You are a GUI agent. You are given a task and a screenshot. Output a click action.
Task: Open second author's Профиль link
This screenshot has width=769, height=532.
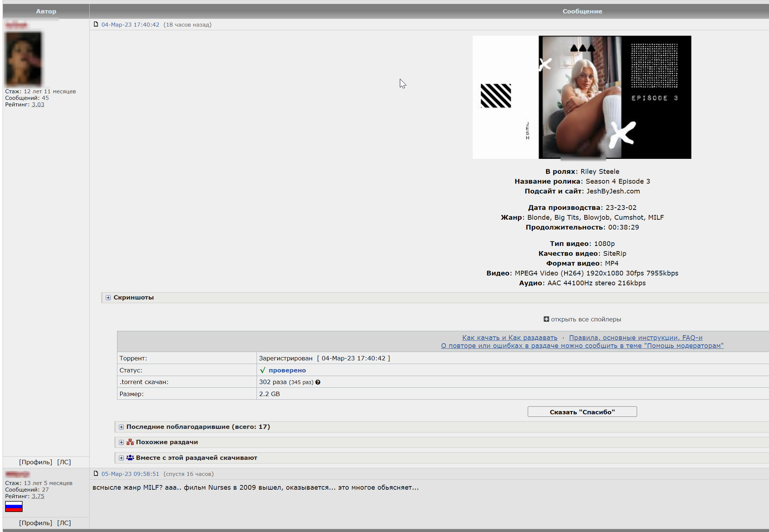click(36, 523)
